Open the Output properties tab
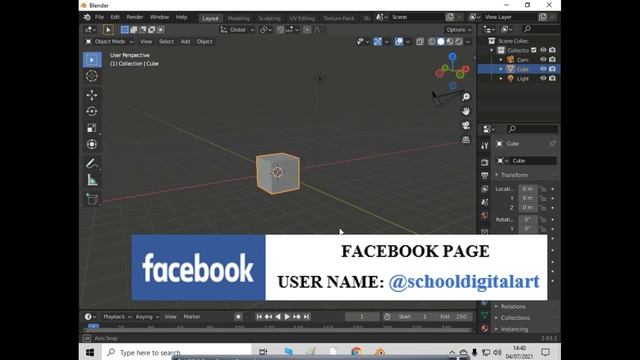Viewport: 640px width, 360px height. (484, 176)
